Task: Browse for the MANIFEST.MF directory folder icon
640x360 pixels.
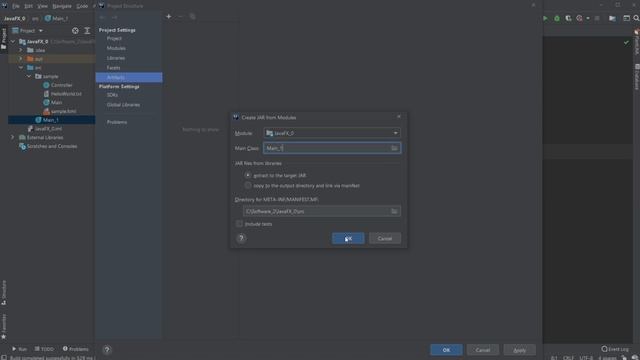Action: pyautogui.click(x=394, y=211)
